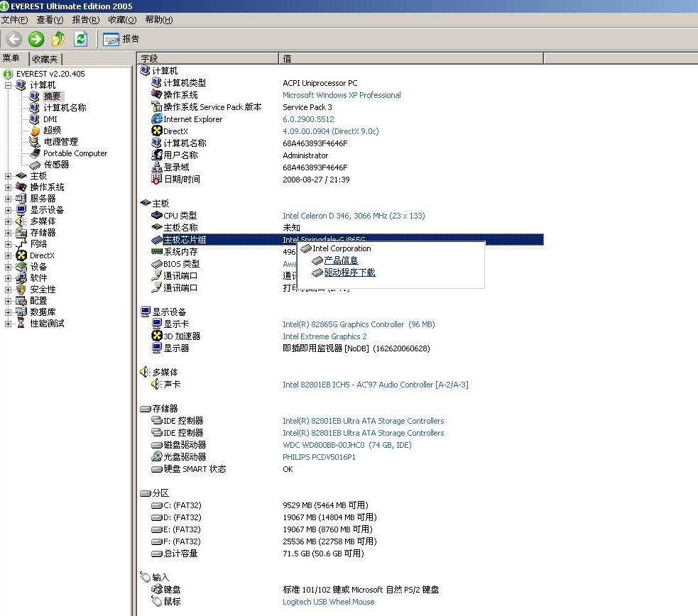The width and height of the screenshot is (698, 616).
Task: Click the 性能测试 hourglass icon
Action: (21, 324)
